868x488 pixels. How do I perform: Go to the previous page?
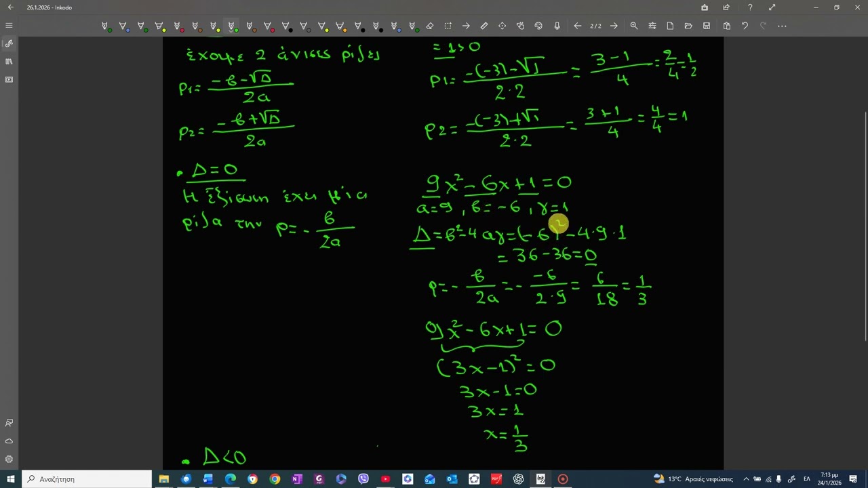tap(577, 26)
